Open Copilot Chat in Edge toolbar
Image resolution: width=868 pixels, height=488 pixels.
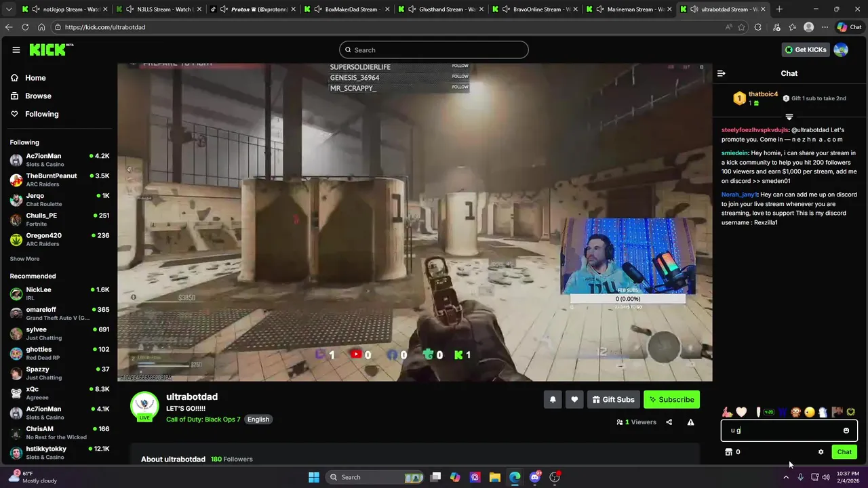coord(849,27)
